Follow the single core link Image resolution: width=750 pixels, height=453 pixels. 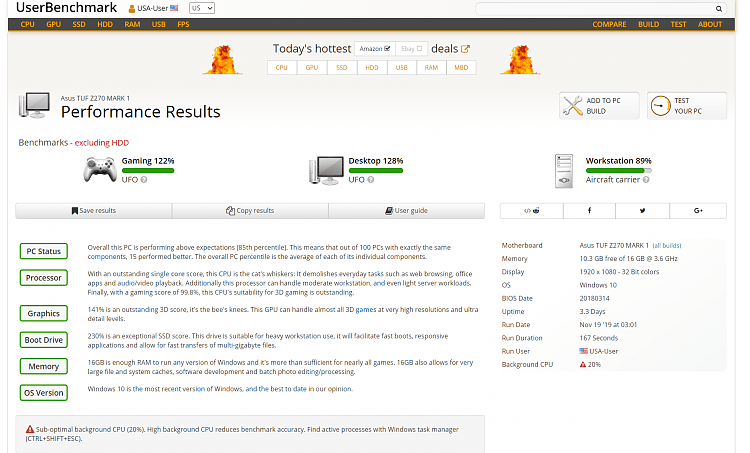click(x=167, y=274)
